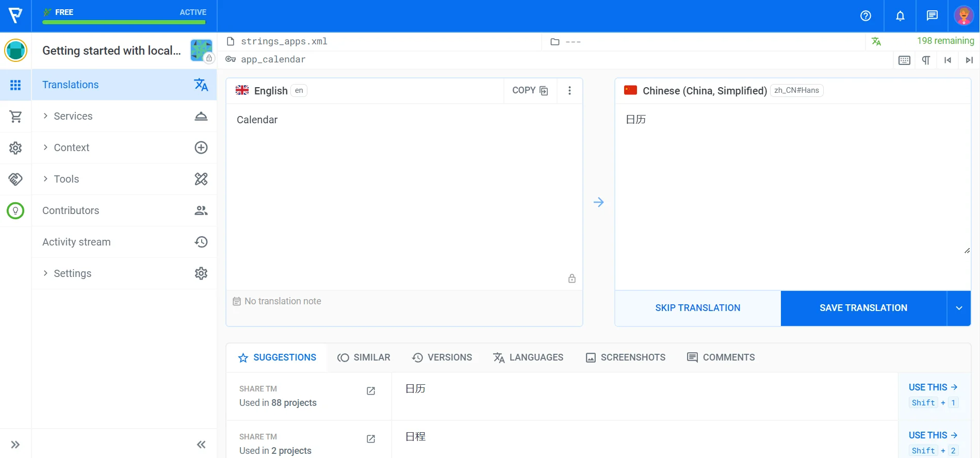Click the No translation note text

tap(283, 301)
